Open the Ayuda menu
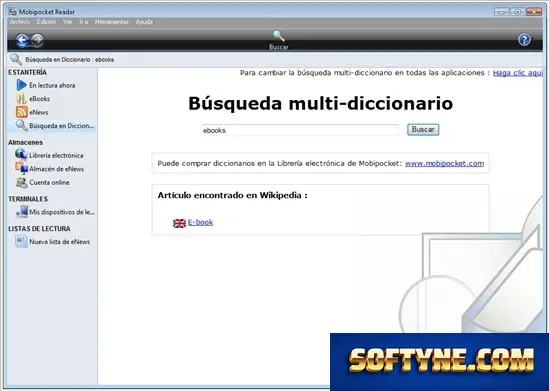The image size is (549, 391). 144,22
